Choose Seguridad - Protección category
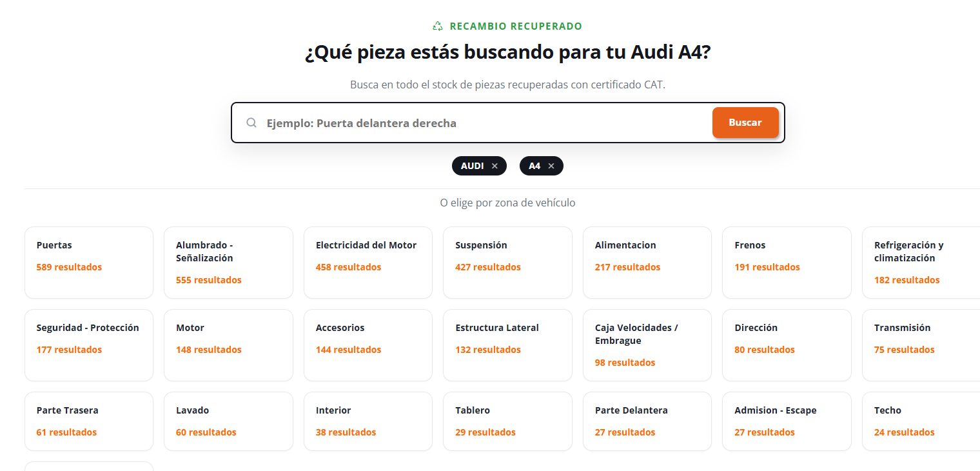Screen dimensions: 980x471 tap(89, 345)
